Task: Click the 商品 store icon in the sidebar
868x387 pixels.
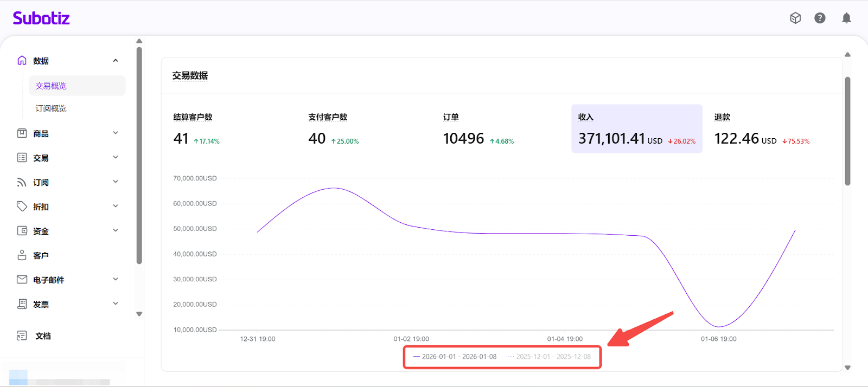Action: (22, 133)
